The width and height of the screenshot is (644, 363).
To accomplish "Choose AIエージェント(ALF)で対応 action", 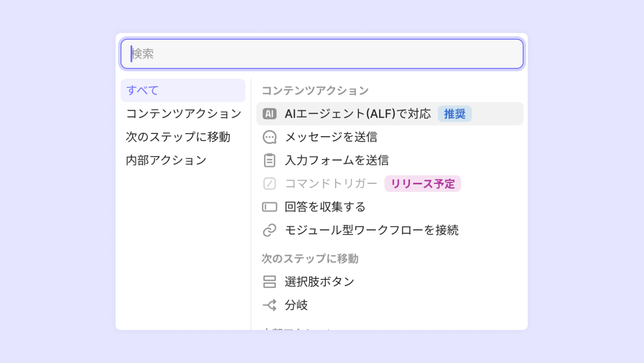I will (358, 114).
